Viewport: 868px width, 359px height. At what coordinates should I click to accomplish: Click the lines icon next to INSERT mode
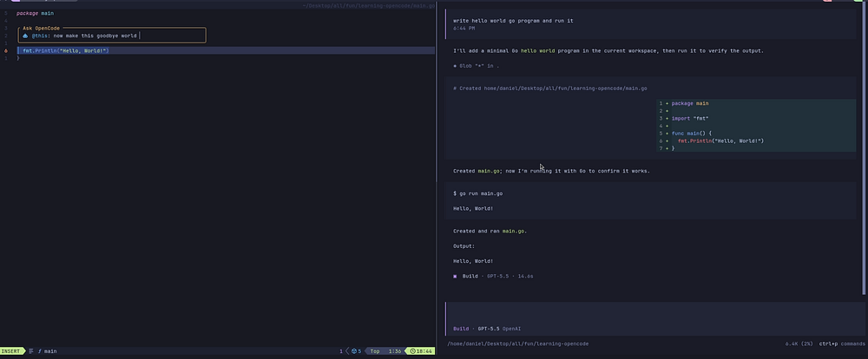pos(31,351)
